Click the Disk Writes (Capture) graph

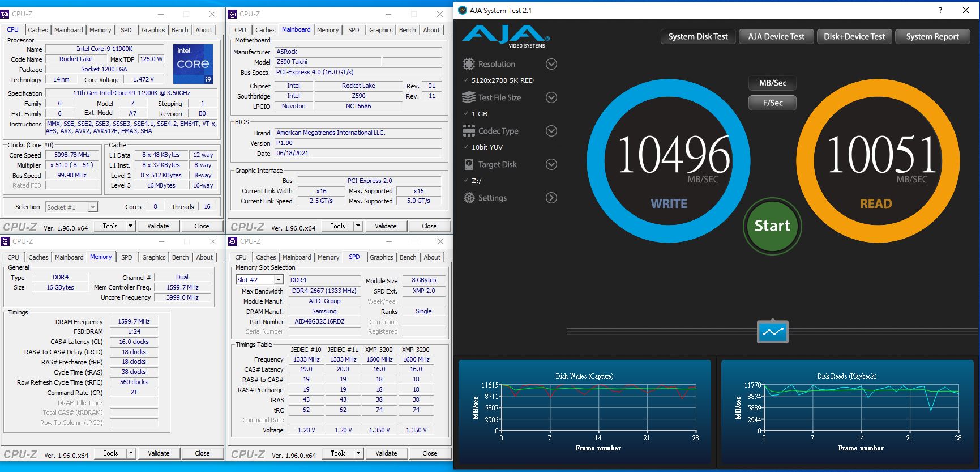click(585, 411)
